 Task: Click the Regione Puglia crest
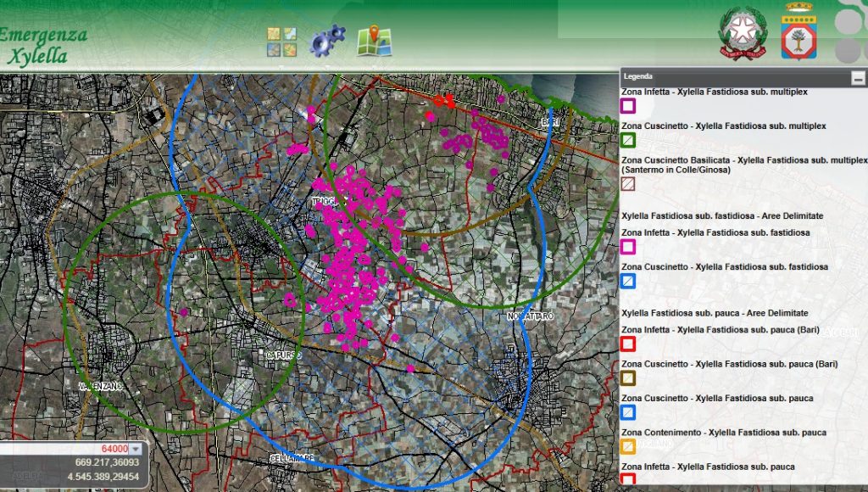pos(798,31)
